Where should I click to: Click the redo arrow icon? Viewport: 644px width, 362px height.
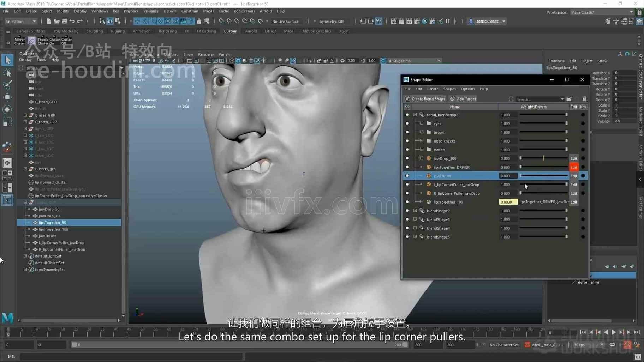pos(80,21)
